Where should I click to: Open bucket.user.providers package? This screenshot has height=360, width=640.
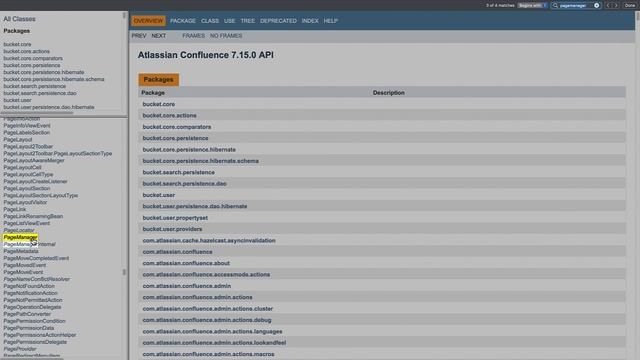[172, 229]
